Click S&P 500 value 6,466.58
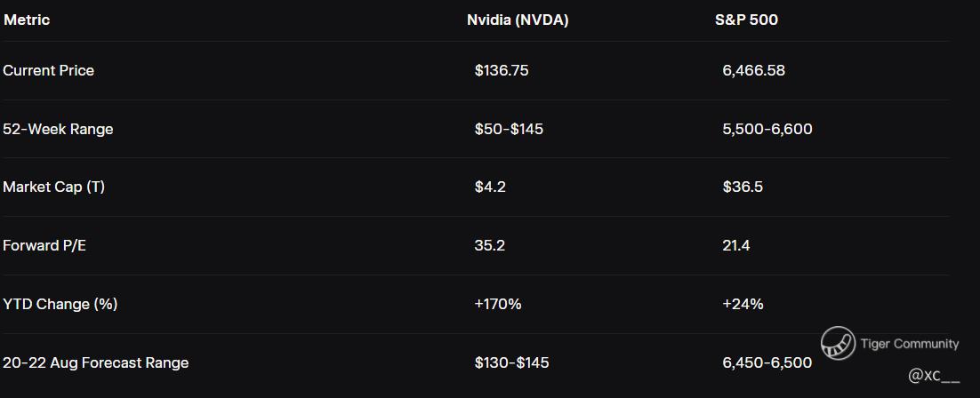980x398 pixels. coord(753,70)
